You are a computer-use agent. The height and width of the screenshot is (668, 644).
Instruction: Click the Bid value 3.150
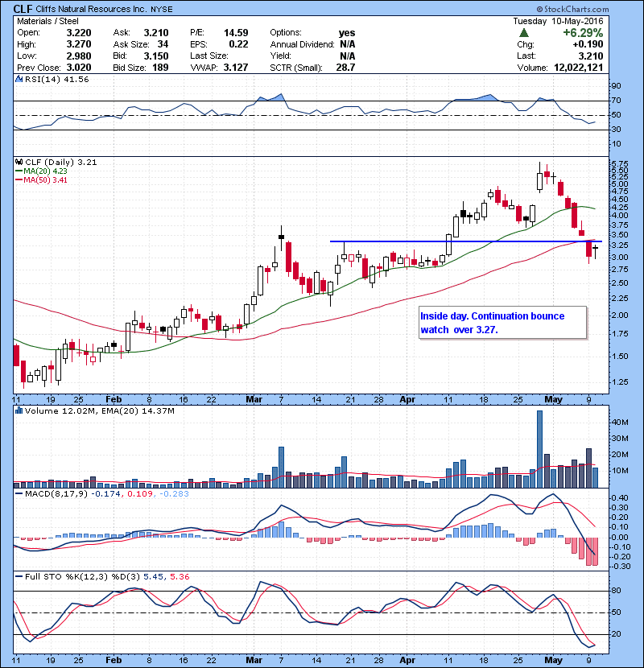pyautogui.click(x=156, y=56)
